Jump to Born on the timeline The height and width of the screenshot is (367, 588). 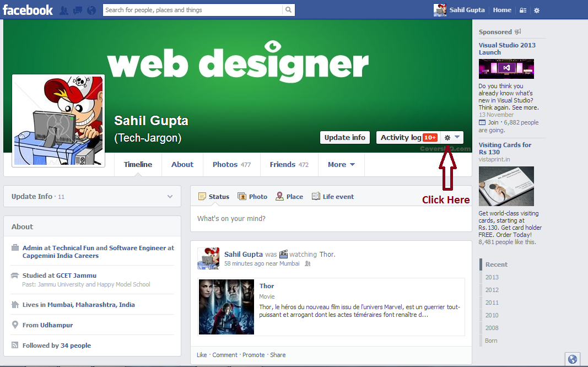491,341
